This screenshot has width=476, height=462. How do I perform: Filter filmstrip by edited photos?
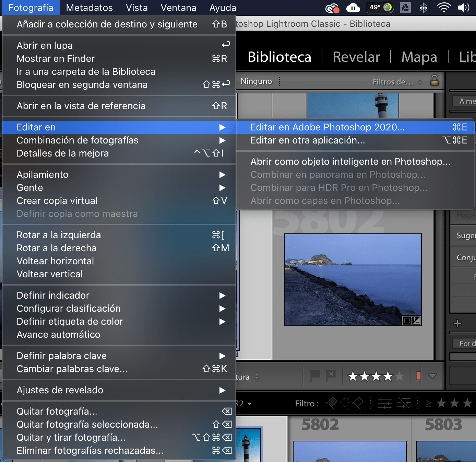pyautogui.click(x=385, y=403)
